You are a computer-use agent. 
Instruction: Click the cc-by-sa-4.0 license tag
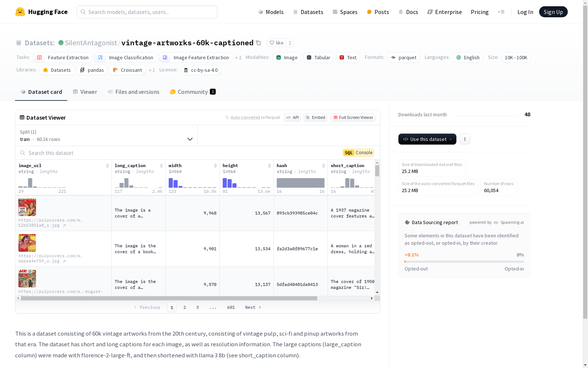pos(201,70)
